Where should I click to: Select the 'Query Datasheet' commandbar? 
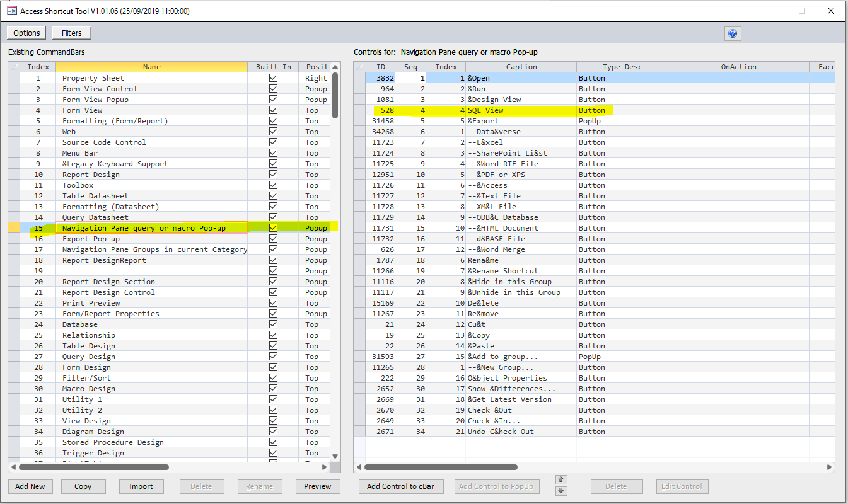coord(95,217)
